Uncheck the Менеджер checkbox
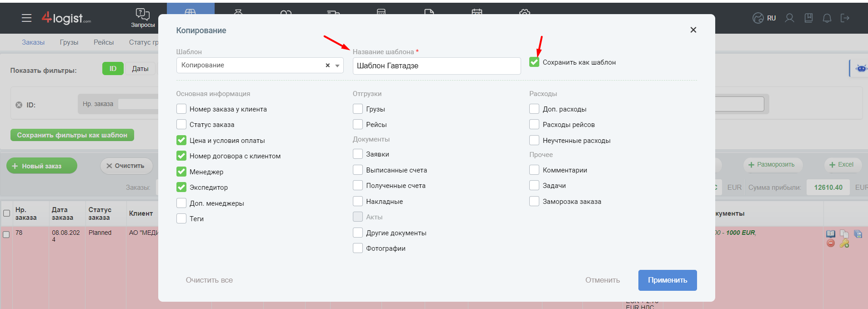Image resolution: width=868 pixels, height=309 pixels. point(181,172)
